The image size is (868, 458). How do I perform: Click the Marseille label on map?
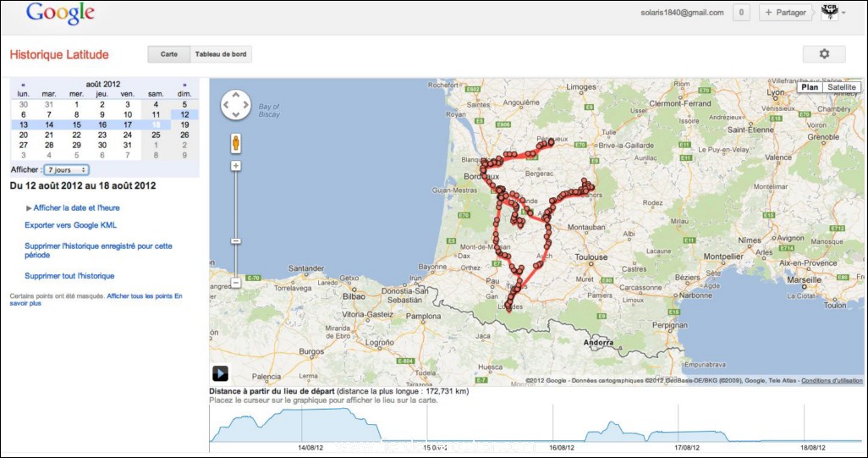pos(805,280)
